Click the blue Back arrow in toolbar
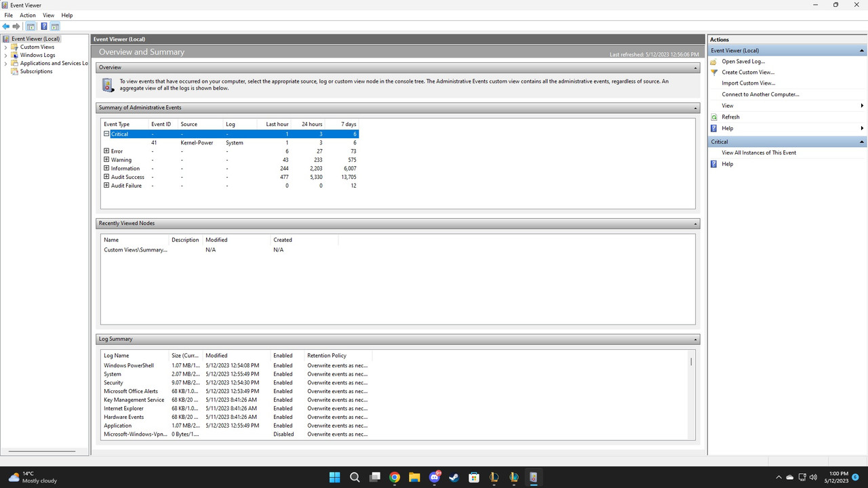Image resolution: width=868 pixels, height=488 pixels. (6, 26)
